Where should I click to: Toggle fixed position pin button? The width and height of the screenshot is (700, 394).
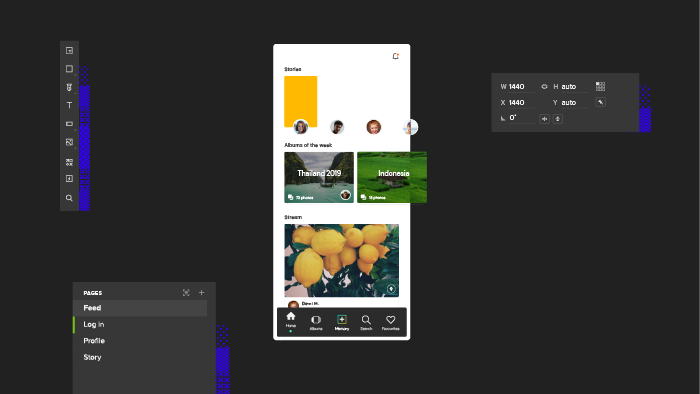tap(600, 102)
